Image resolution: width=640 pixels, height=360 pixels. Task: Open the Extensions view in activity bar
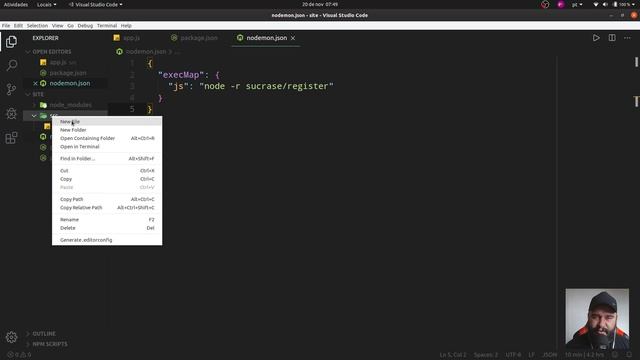point(11,138)
